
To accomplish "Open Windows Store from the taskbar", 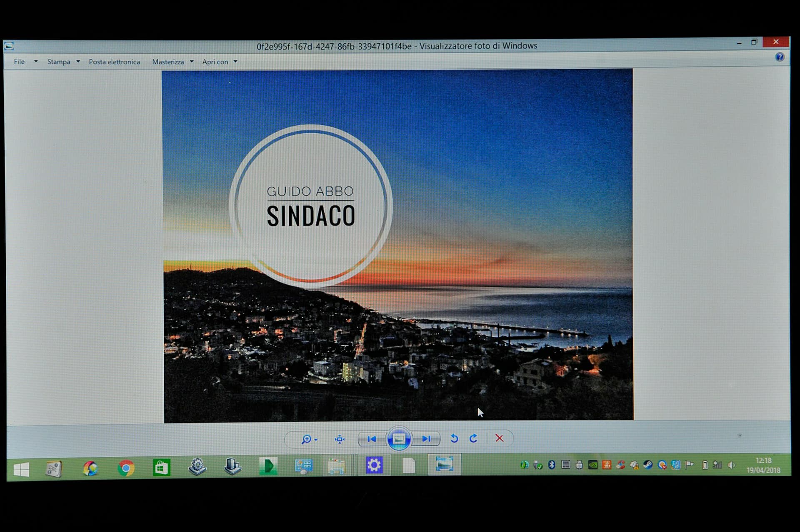I will pyautogui.click(x=161, y=468).
